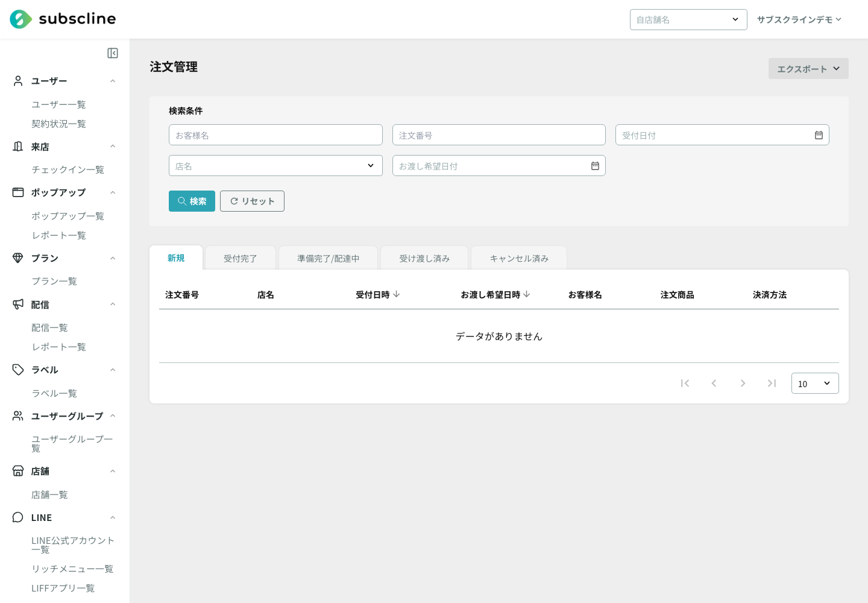The height and width of the screenshot is (603, 868).
Task: Focus the 注文番号 input field
Action: (x=498, y=135)
